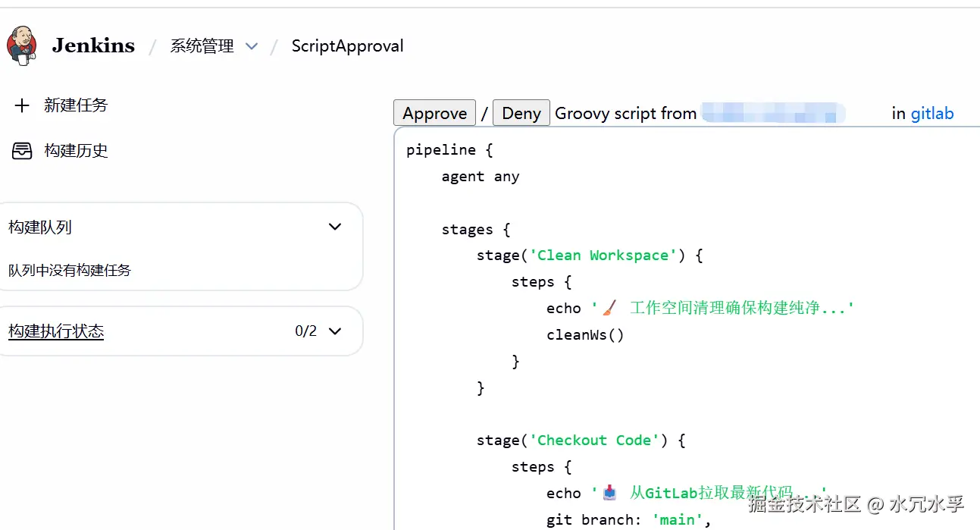Click the 'pipeline {' line in script
This screenshot has height=530, width=980.
[449, 150]
